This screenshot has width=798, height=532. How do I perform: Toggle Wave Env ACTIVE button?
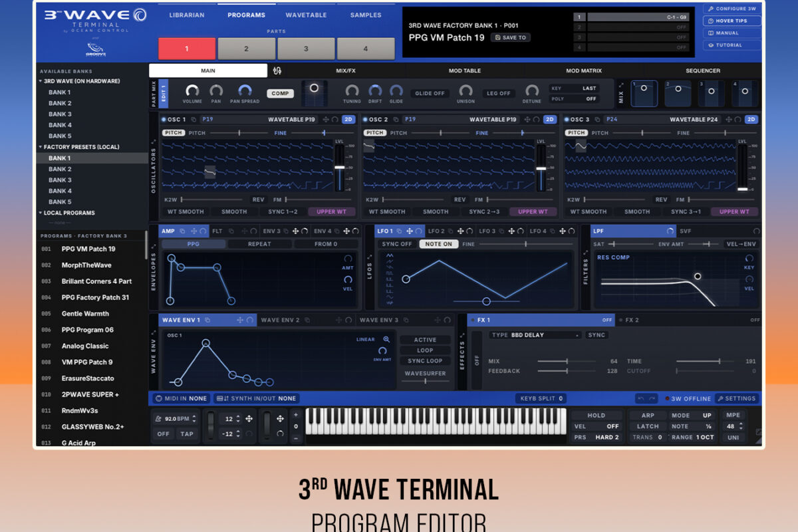(425, 340)
